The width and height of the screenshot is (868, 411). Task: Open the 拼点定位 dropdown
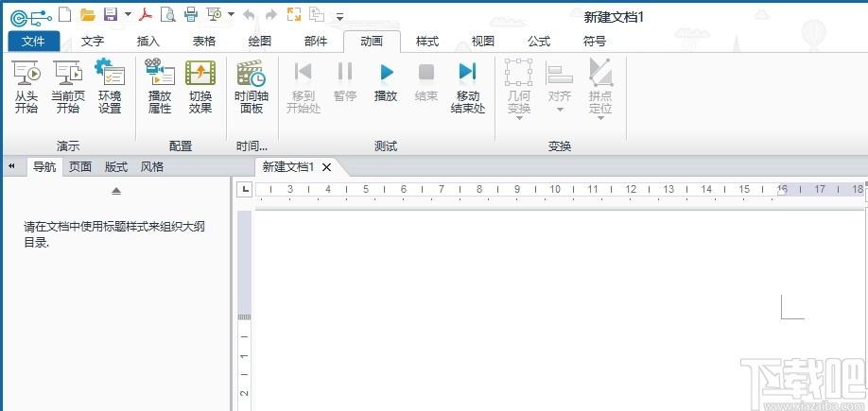pyautogui.click(x=600, y=90)
